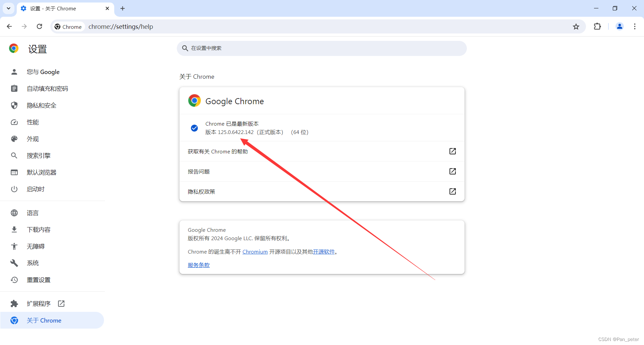
Task: Click Google Chrome logo in about card
Action: coord(194,101)
